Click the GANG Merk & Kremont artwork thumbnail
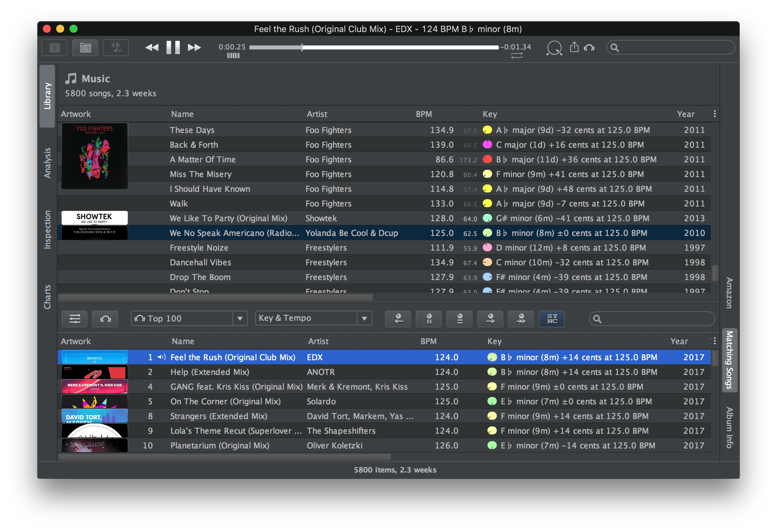Viewport: 777px width, 532px height. 95,386
